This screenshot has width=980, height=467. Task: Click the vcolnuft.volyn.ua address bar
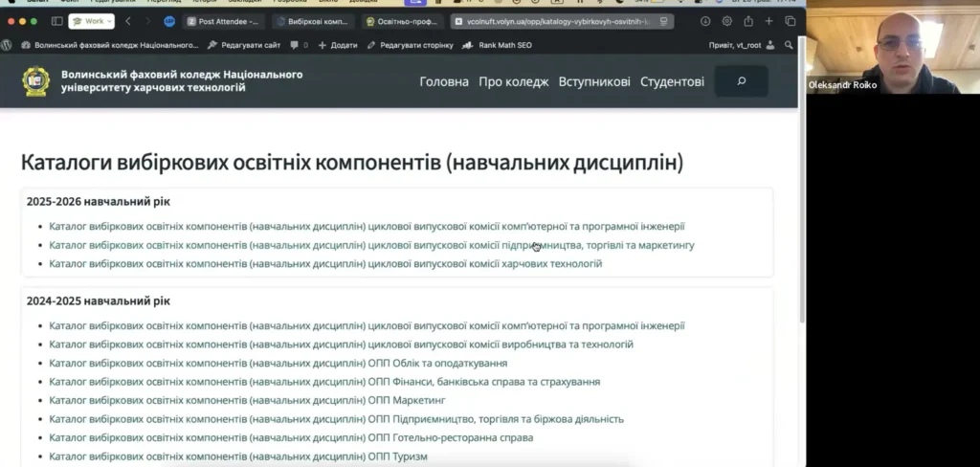561,21
